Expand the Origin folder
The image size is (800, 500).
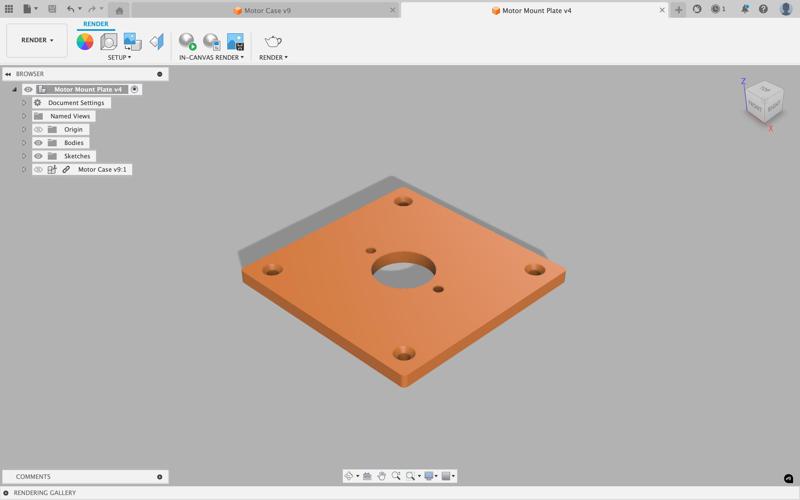[23, 130]
